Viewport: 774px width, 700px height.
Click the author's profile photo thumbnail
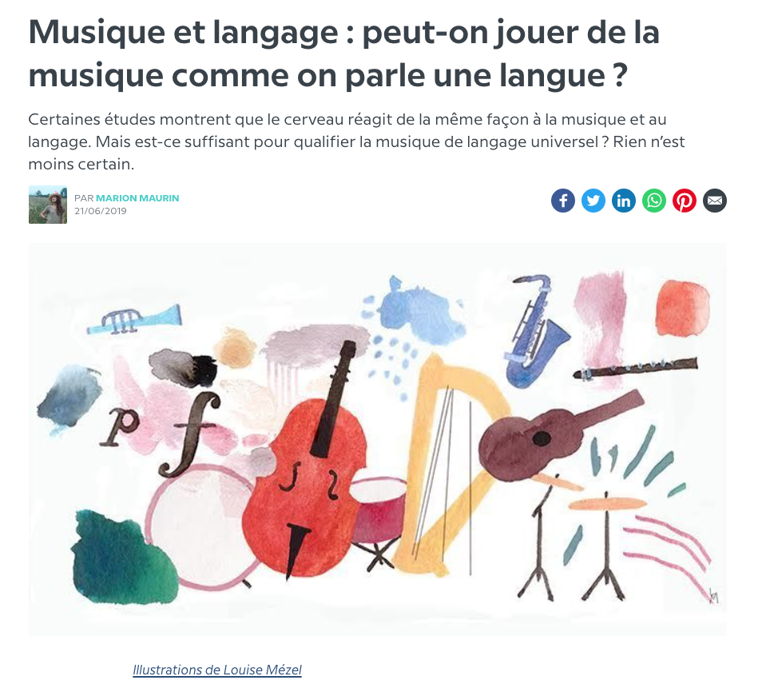(48, 205)
